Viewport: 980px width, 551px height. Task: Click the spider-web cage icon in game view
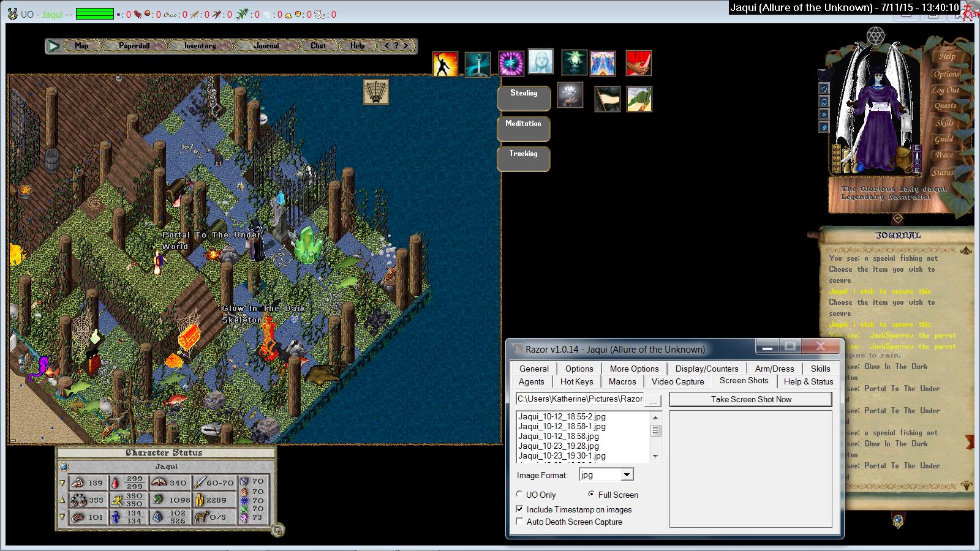(375, 91)
